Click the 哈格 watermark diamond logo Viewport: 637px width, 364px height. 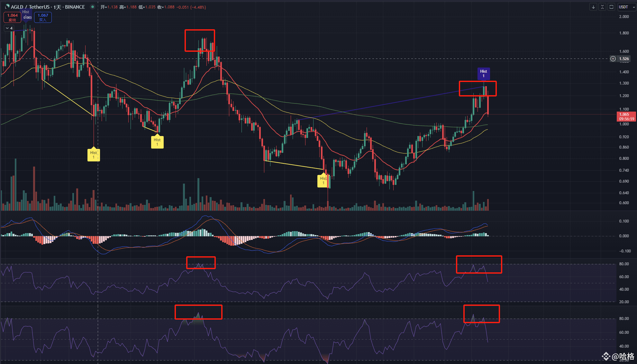(x=606, y=356)
